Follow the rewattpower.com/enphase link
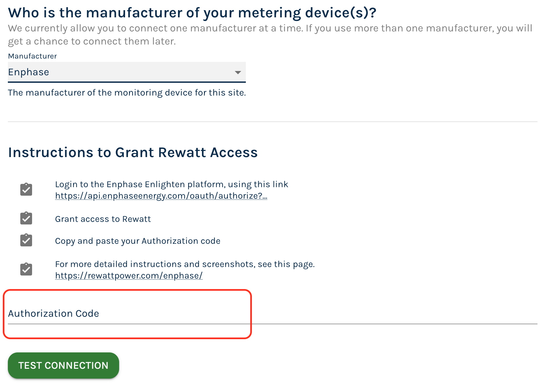Viewport: 546px width, 392px height. 129,276
